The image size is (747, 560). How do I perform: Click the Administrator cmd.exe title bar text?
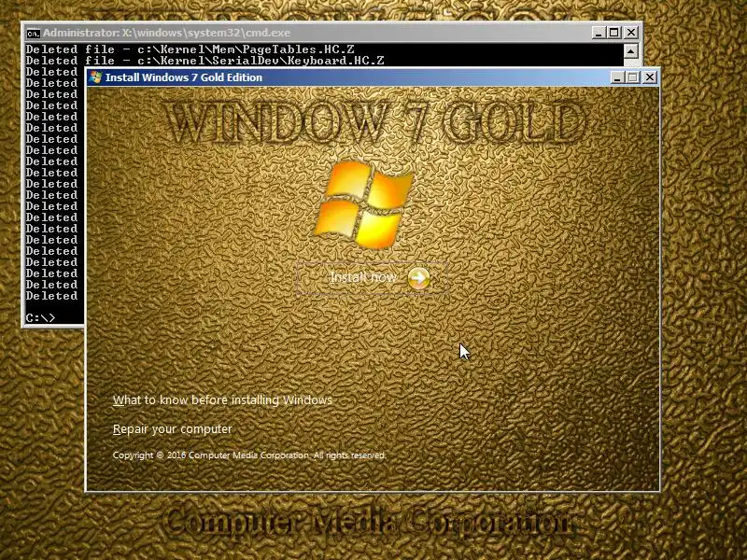[x=166, y=33]
